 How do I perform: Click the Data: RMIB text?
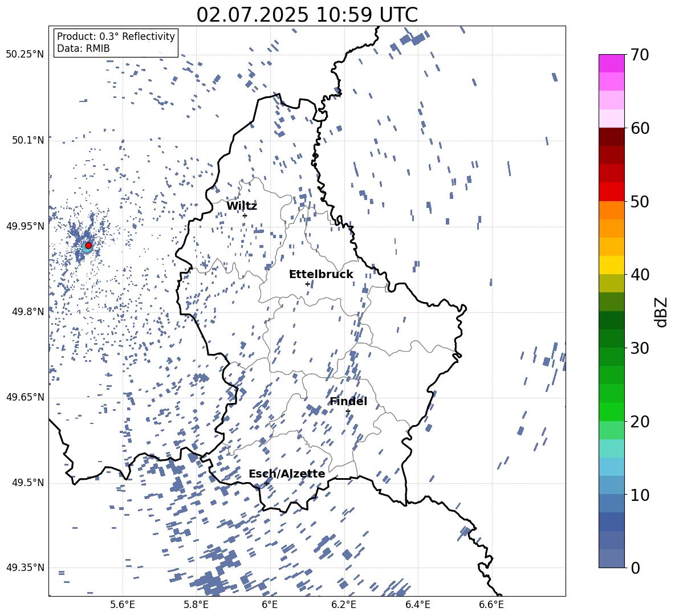pyautogui.click(x=83, y=48)
